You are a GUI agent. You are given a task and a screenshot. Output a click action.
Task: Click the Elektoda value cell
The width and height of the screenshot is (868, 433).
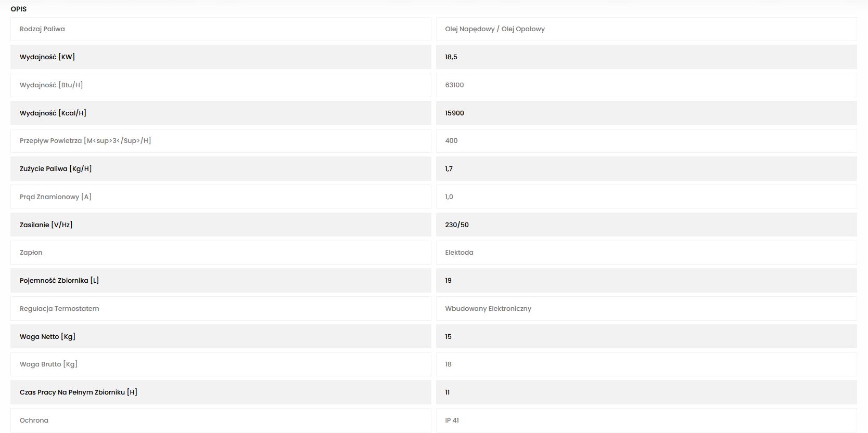(x=459, y=253)
